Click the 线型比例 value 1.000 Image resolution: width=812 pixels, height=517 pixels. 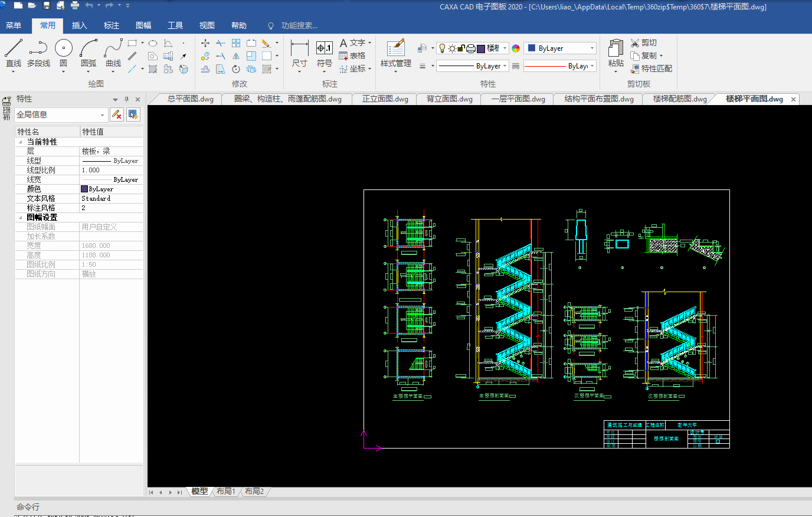coord(111,170)
